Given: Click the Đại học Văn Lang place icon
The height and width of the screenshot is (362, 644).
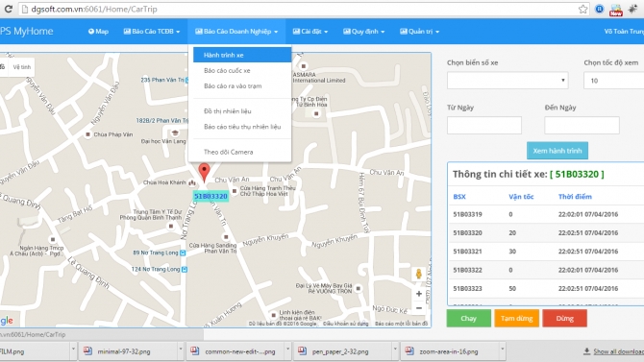Looking at the screenshot, I should [175, 133].
